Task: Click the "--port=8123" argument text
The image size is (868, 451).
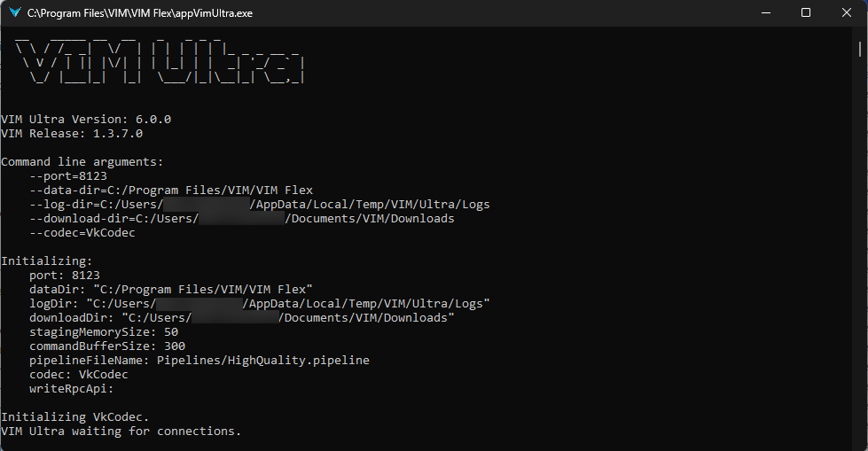Action: (68, 176)
